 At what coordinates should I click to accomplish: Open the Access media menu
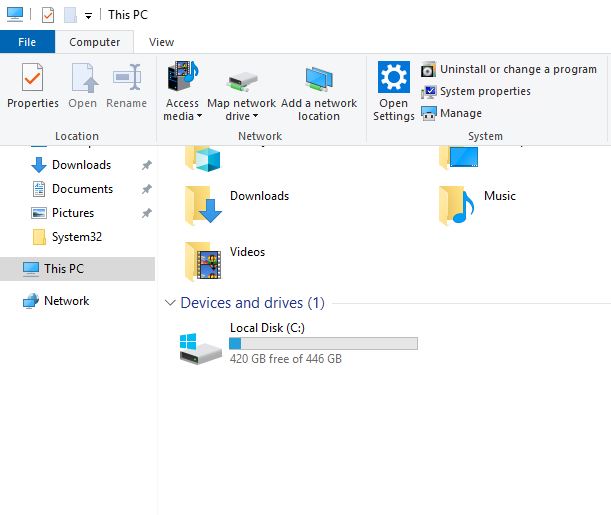point(182,91)
